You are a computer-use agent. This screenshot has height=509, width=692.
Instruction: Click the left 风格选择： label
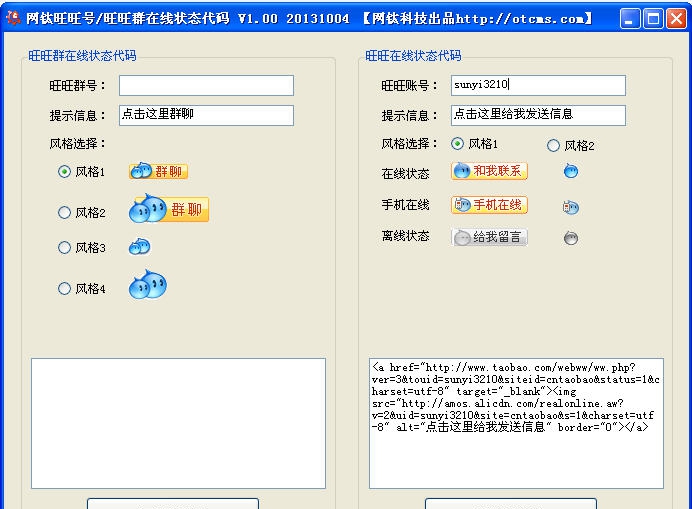pyautogui.click(x=78, y=143)
